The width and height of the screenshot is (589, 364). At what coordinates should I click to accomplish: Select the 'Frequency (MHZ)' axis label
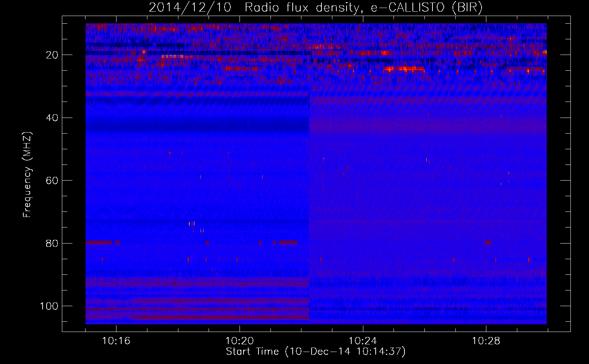coord(28,175)
